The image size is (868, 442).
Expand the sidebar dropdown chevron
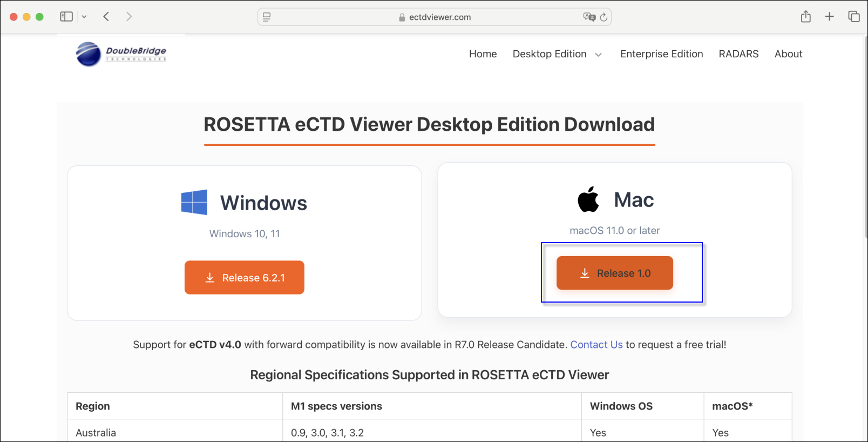click(x=84, y=17)
